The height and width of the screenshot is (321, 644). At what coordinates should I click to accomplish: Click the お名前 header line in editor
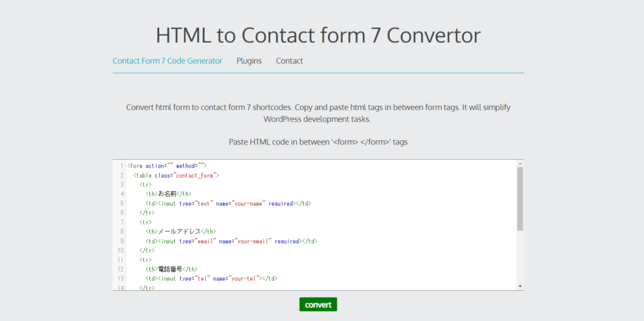click(168, 194)
